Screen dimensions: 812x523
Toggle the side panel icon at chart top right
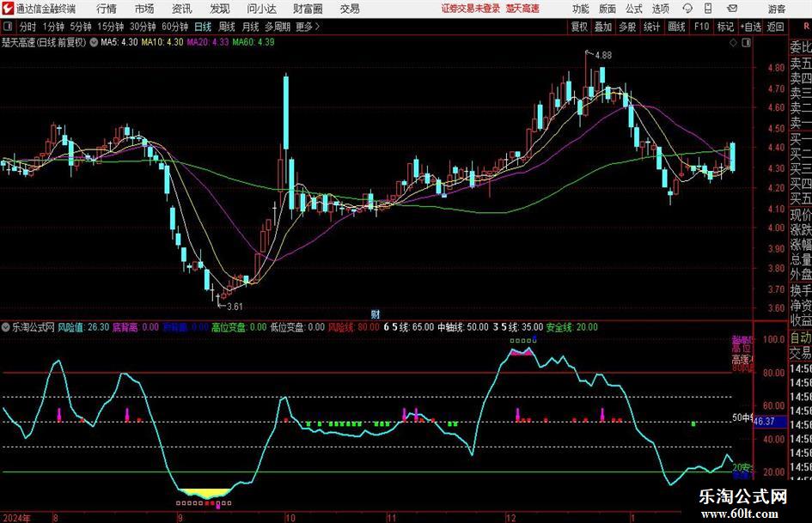click(746, 43)
